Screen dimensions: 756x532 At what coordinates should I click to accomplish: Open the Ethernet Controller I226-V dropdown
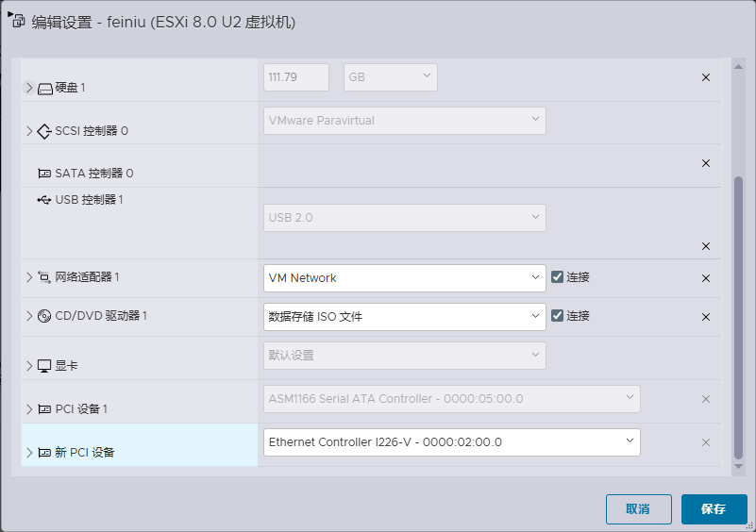451,442
